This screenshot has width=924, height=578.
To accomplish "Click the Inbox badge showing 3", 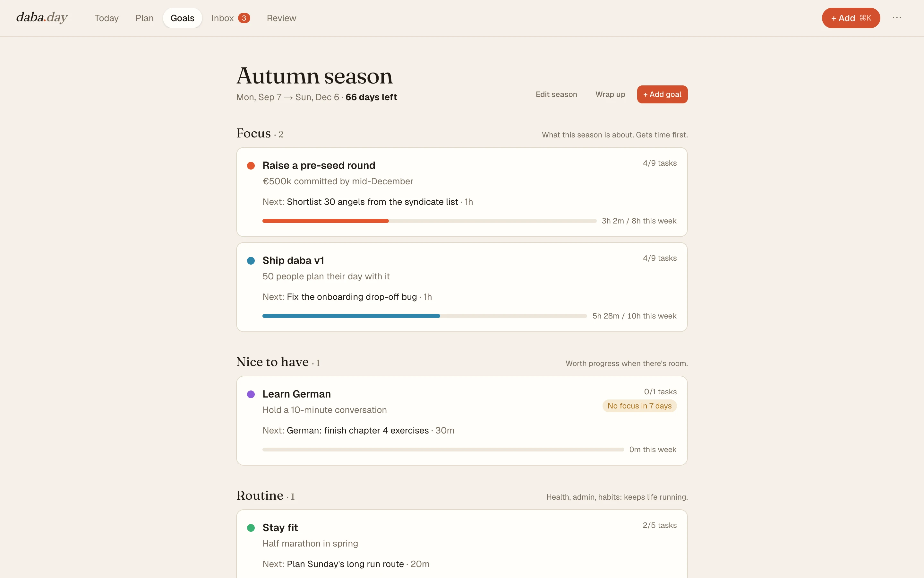I will click(244, 18).
